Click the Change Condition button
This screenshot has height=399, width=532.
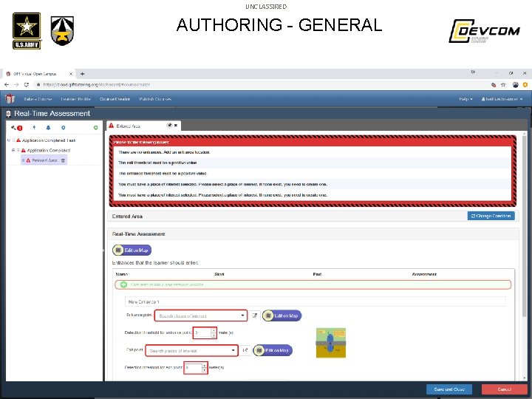tap(491, 216)
